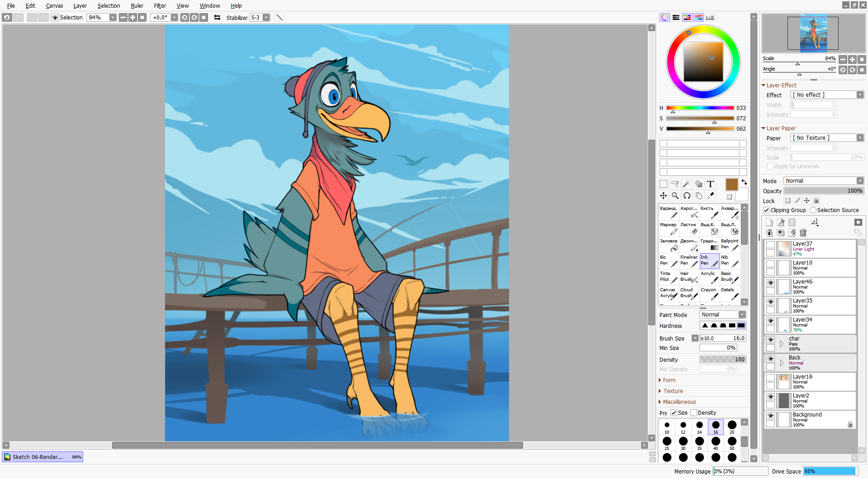Open the Filter menu
Image resolution: width=868 pixels, height=478 pixels.
(160, 6)
